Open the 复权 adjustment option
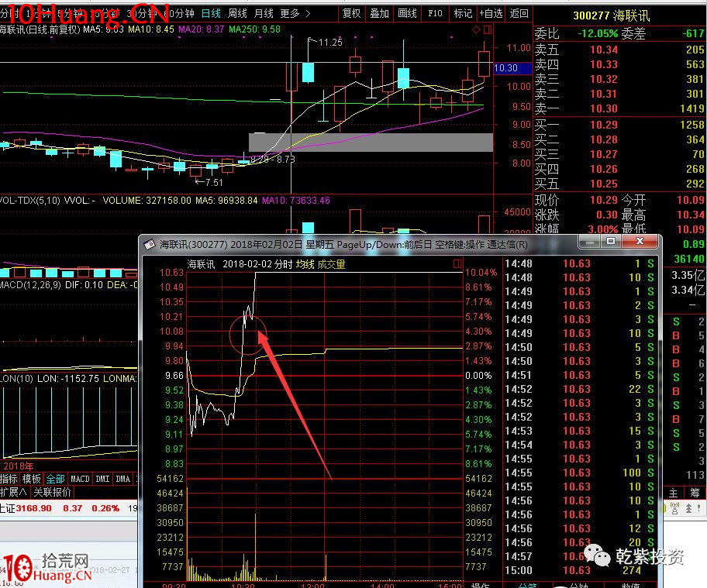 [x=352, y=13]
